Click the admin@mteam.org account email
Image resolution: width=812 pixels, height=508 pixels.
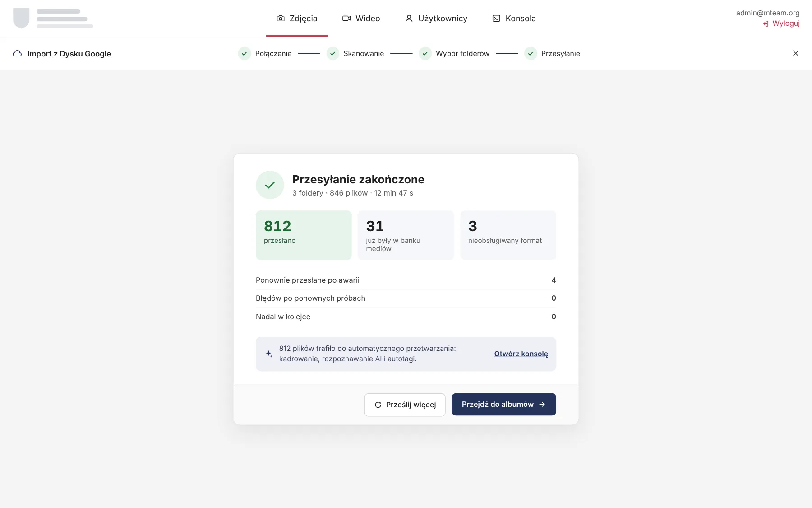click(x=768, y=13)
